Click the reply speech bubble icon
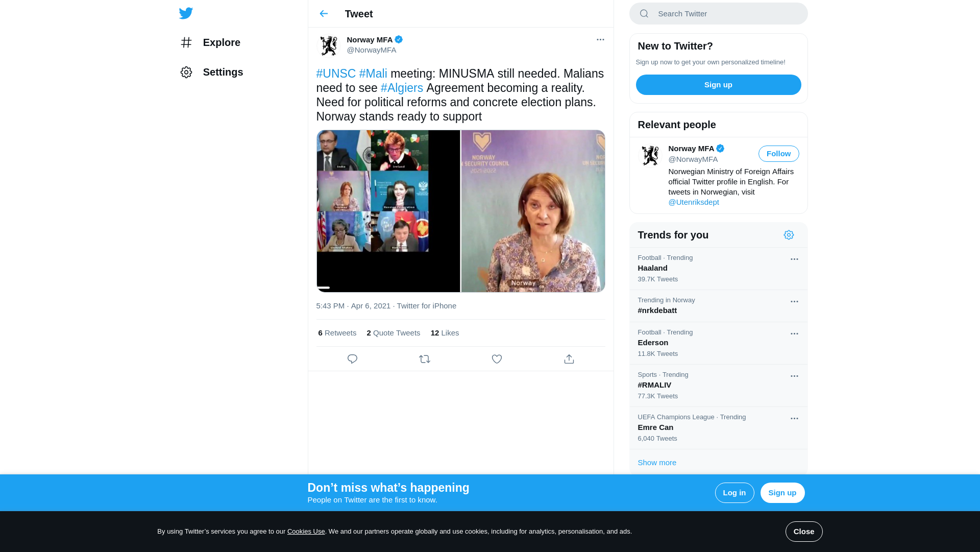 point(352,359)
